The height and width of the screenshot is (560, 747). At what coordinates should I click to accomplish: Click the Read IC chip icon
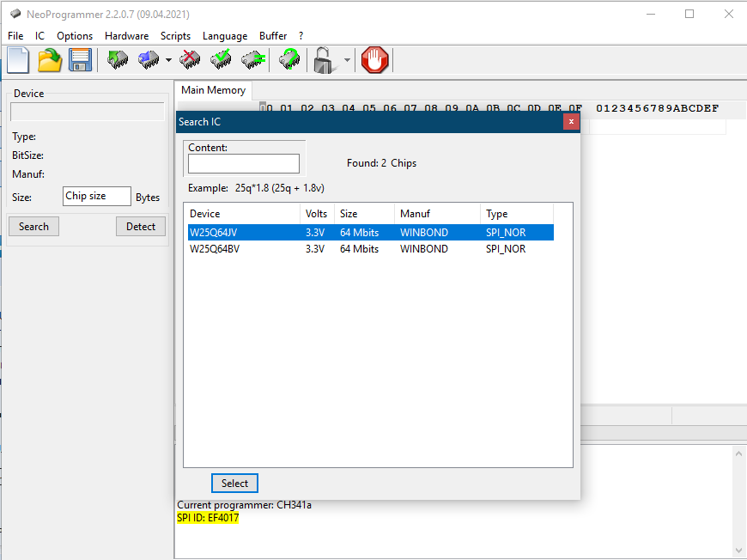[x=118, y=60]
